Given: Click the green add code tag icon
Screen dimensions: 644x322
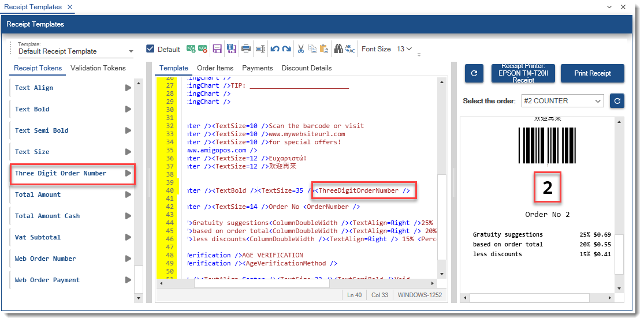Looking at the screenshot, I should pos(191,49).
